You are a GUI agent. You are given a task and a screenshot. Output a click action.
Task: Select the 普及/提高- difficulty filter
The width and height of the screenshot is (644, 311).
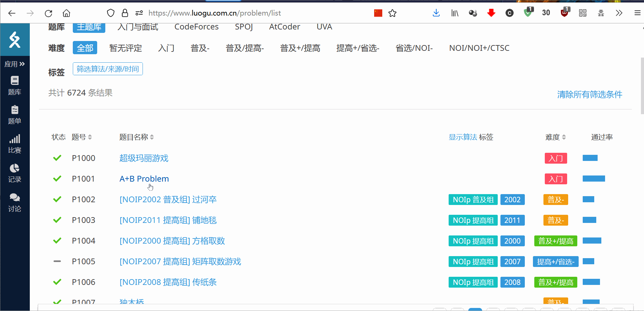pyautogui.click(x=244, y=48)
